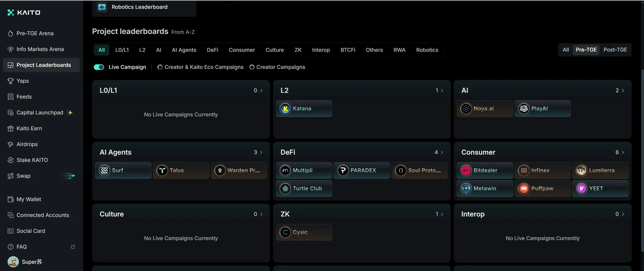Open the Lumiterra leaderboard
The width and height of the screenshot is (644, 271).
(x=600, y=170)
